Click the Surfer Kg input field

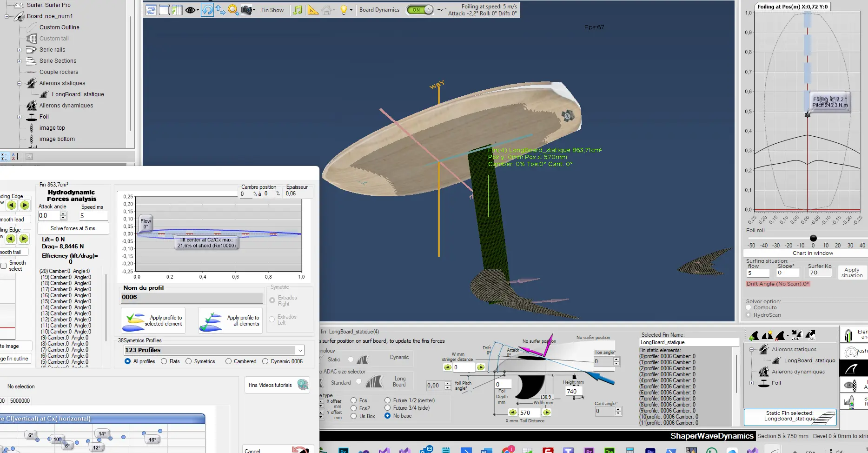(x=820, y=273)
